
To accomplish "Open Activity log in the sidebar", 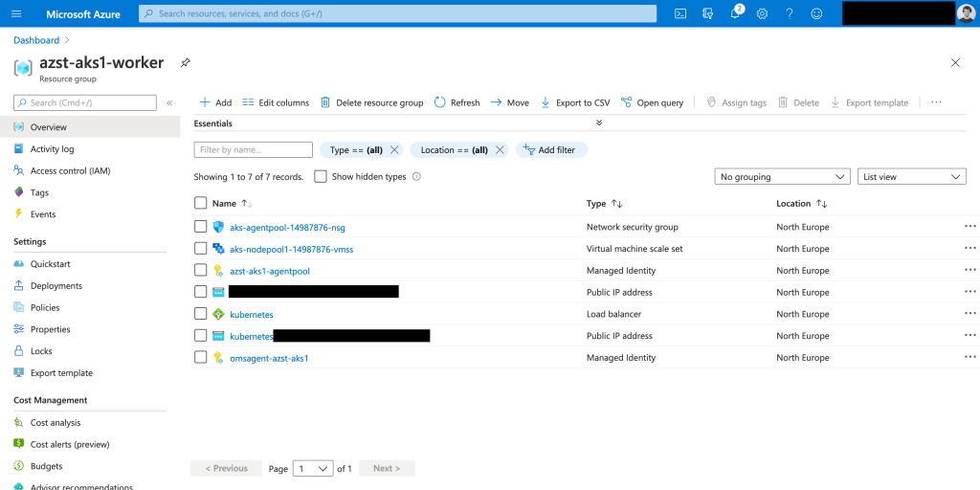I will 52,149.
